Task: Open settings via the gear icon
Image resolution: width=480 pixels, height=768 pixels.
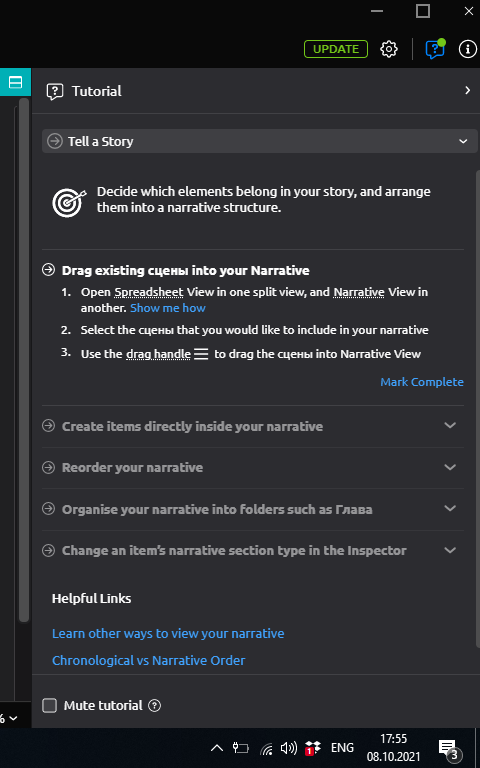Action: click(389, 49)
